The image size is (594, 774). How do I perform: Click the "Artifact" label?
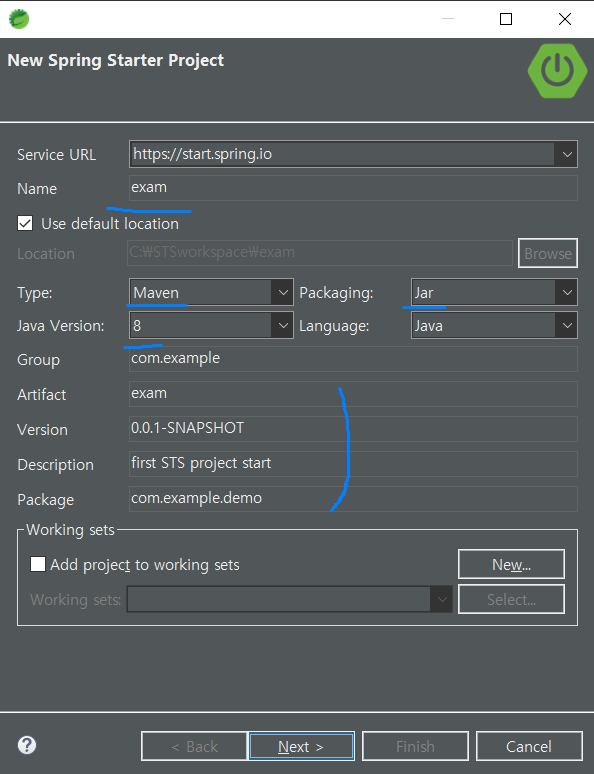(x=41, y=395)
